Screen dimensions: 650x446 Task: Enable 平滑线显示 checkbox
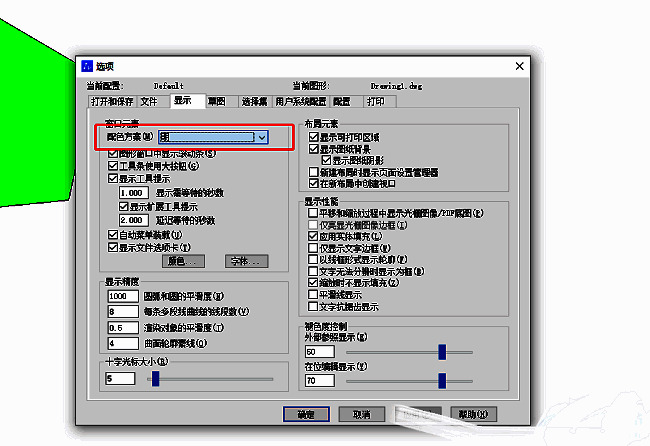pyautogui.click(x=312, y=295)
